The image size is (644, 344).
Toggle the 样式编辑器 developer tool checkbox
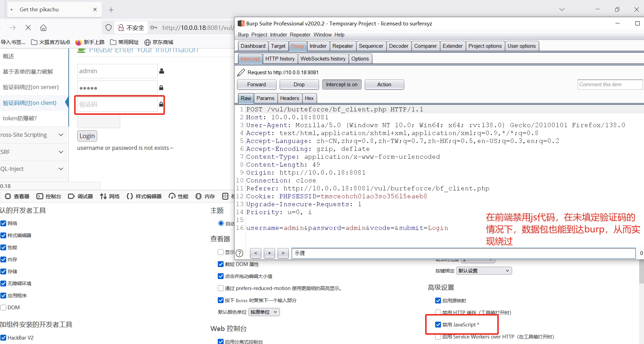(x=3, y=235)
